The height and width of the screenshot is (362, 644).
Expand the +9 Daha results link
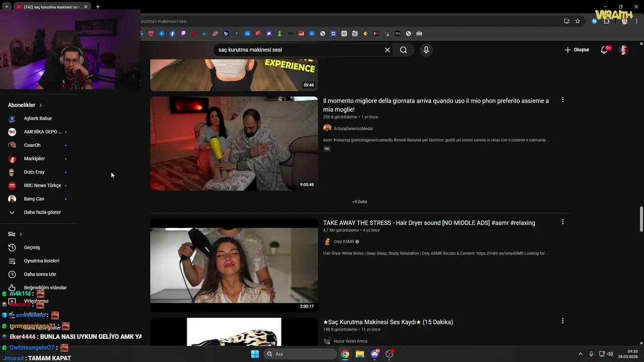pyautogui.click(x=360, y=202)
